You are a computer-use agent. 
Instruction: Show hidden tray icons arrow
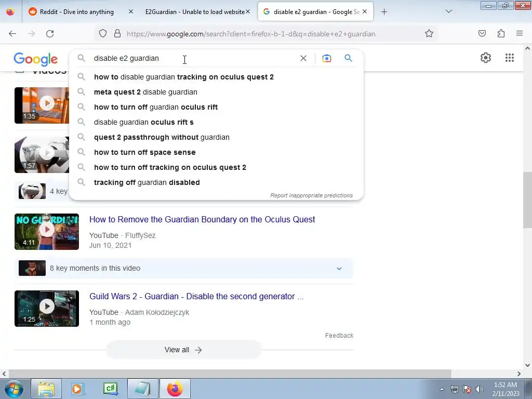pyautogui.click(x=442, y=389)
